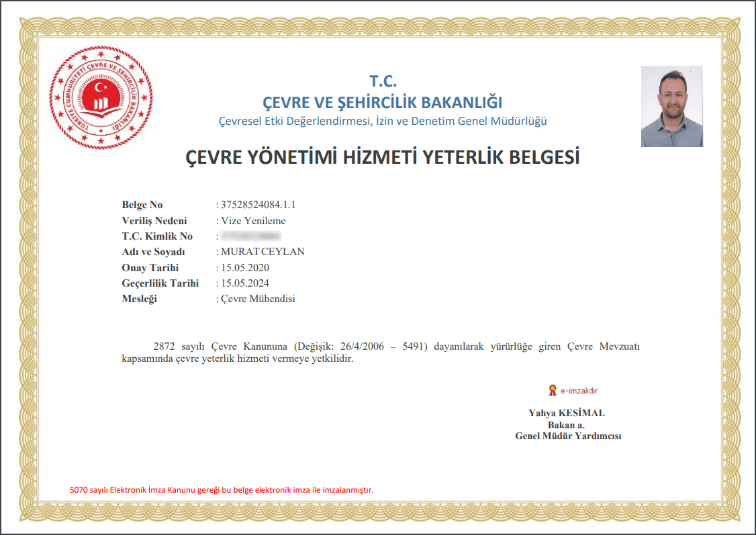Click the blurred T.C. Kimlik No value
756x535 pixels.
[x=250, y=236]
